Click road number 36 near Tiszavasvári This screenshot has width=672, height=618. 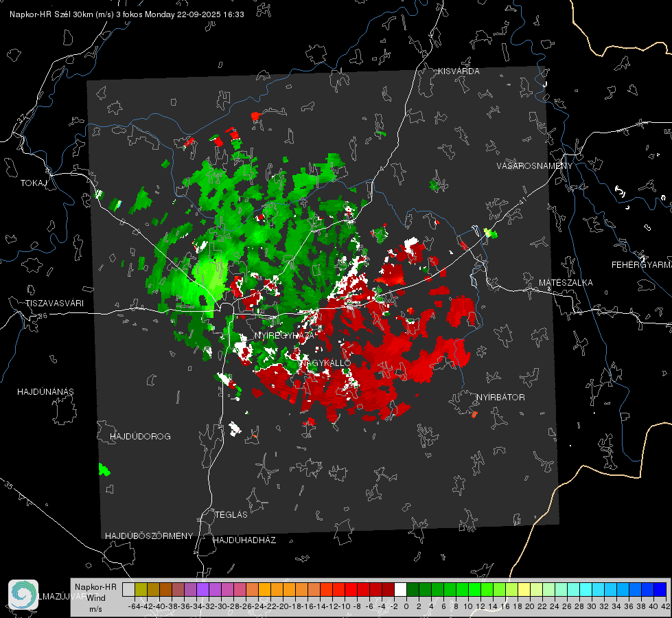43,316
